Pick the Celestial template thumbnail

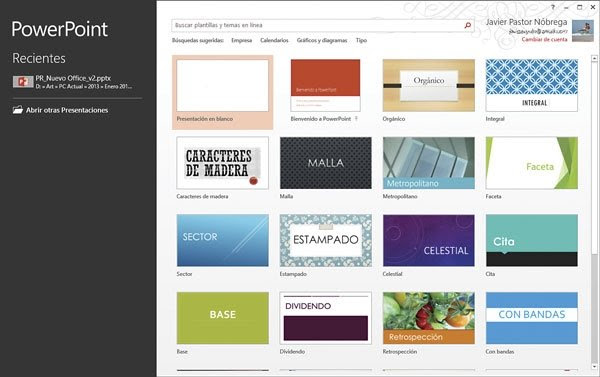429,240
